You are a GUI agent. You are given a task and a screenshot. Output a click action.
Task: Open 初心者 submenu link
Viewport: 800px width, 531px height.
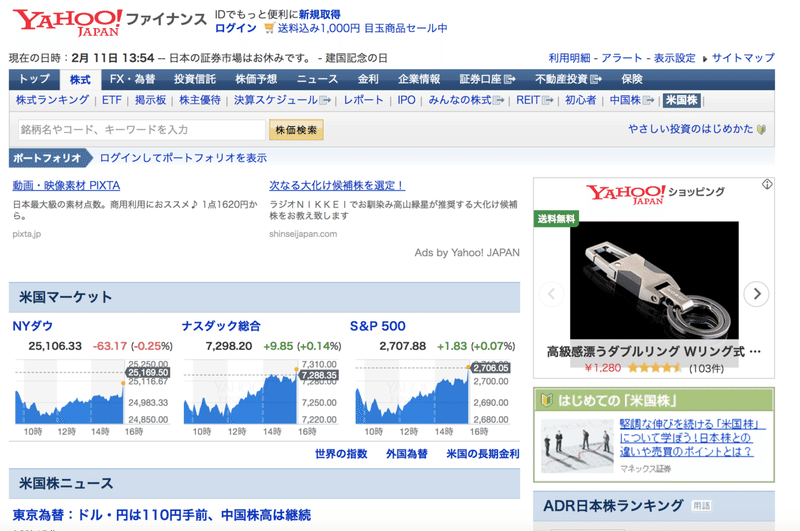tap(581, 100)
